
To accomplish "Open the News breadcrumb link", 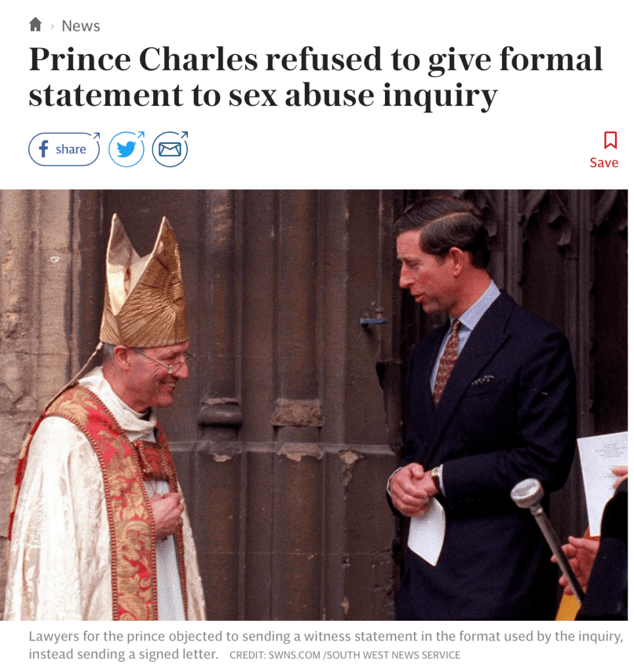I will pos(81,26).
